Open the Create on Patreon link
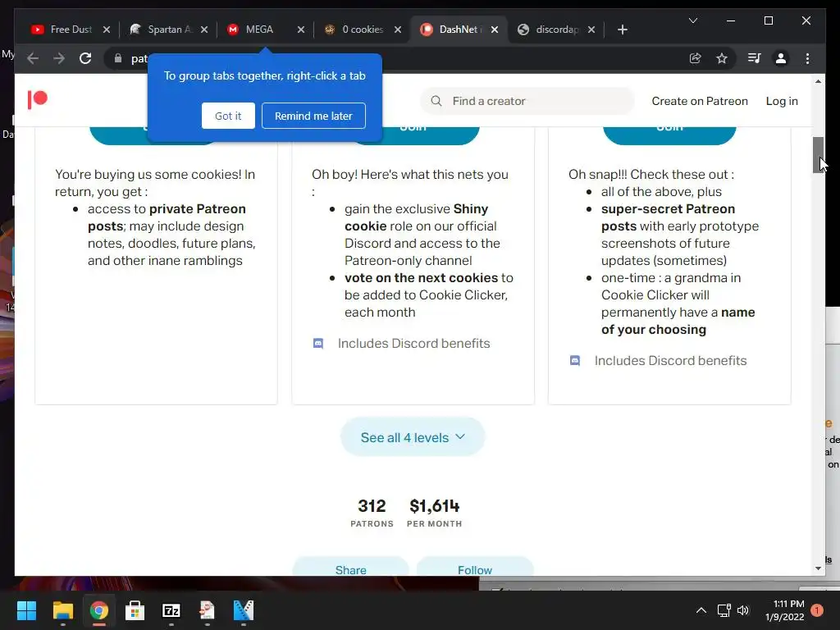This screenshot has height=630, width=840. pos(700,101)
